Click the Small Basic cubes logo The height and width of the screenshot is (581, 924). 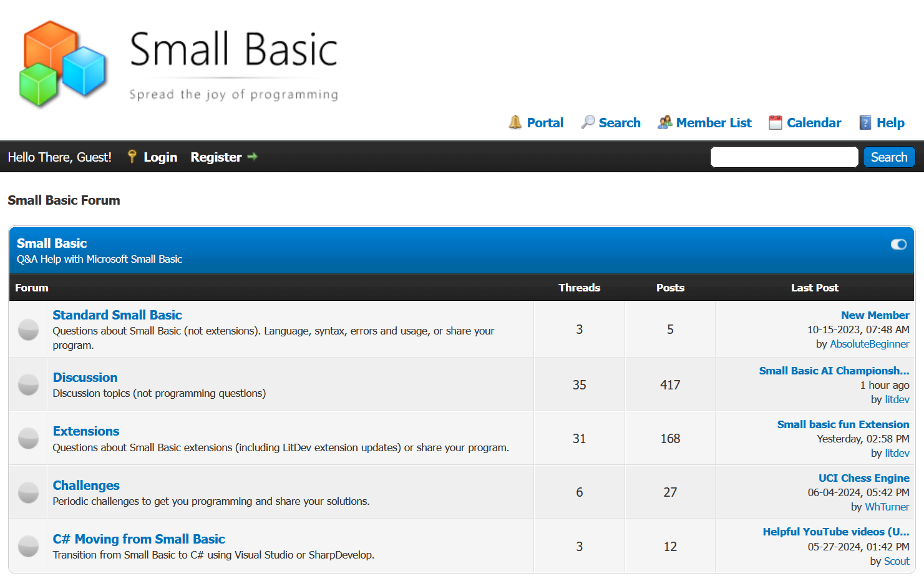pyautogui.click(x=62, y=64)
